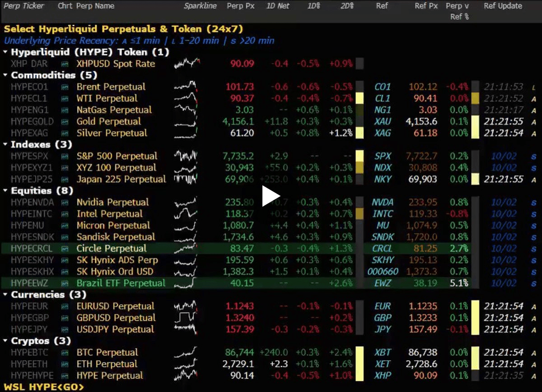Open chart icon for S&P 500 Perpetual

coord(65,156)
